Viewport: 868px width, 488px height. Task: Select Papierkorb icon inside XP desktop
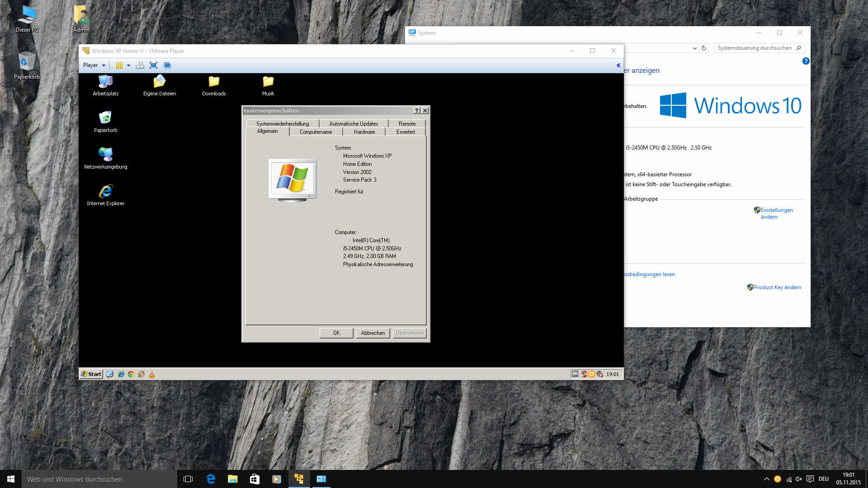(x=105, y=122)
